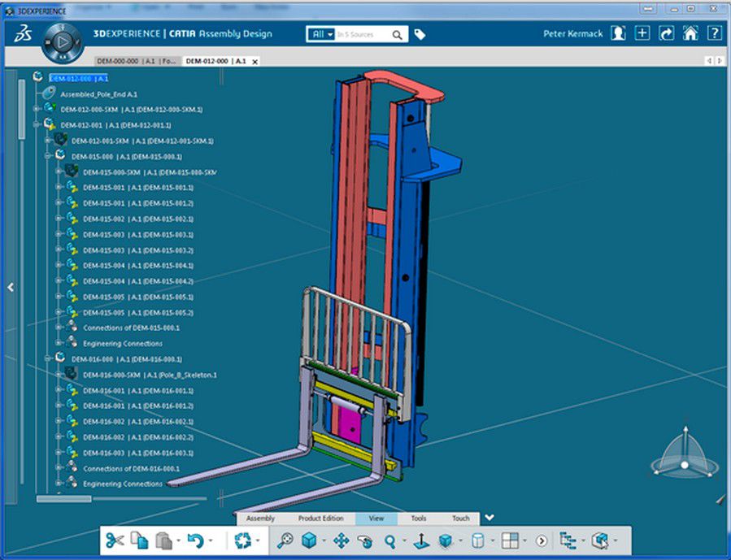The image size is (731, 560).
Task: Click the Share arrow icon in header
Action: (666, 33)
